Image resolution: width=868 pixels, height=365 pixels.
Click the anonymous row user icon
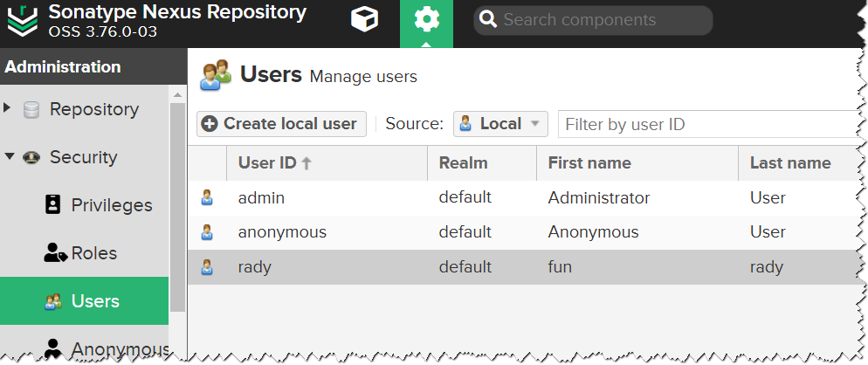(206, 232)
